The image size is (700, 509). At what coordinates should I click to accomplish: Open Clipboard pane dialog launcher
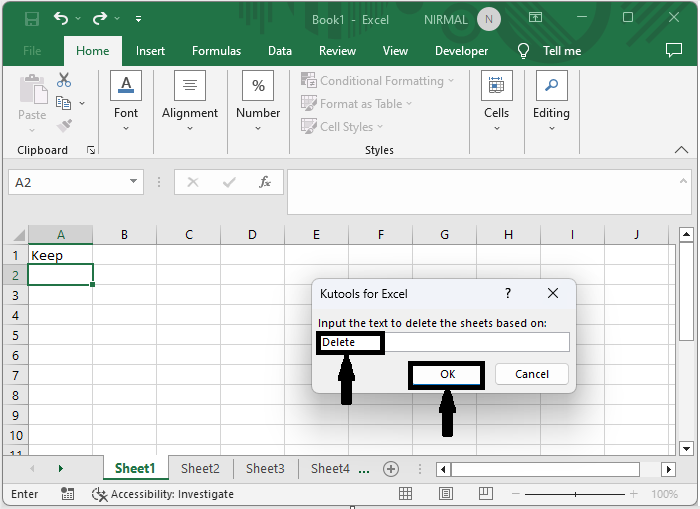coord(91,150)
